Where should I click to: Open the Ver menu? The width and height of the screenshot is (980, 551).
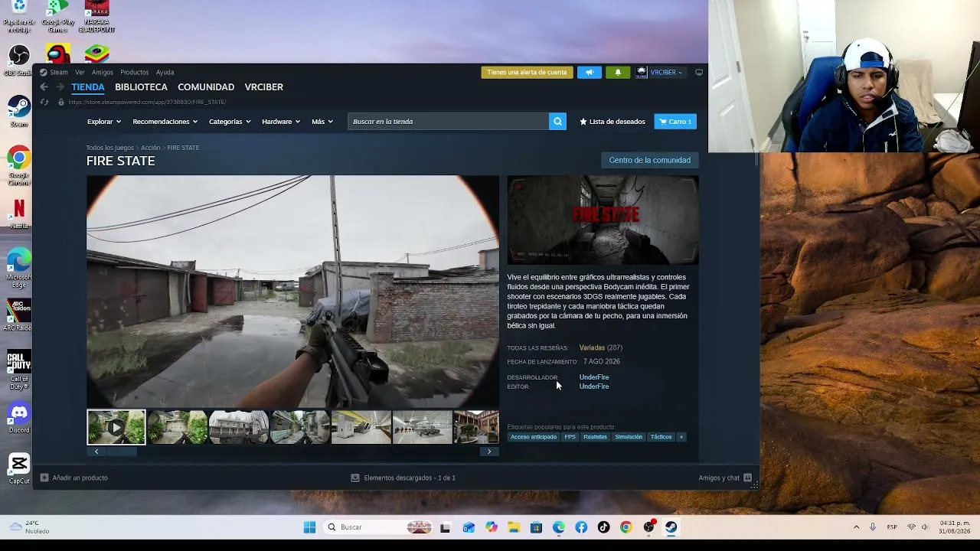[80, 73]
